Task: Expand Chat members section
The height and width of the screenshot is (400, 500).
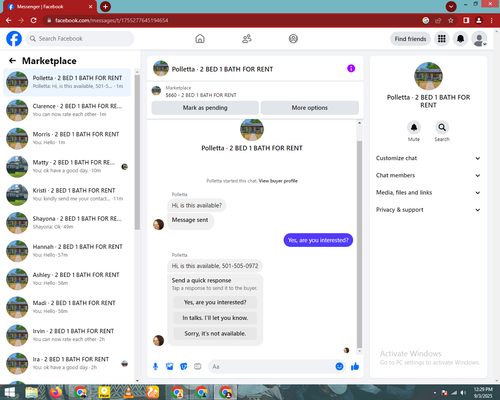Action: 428,175
